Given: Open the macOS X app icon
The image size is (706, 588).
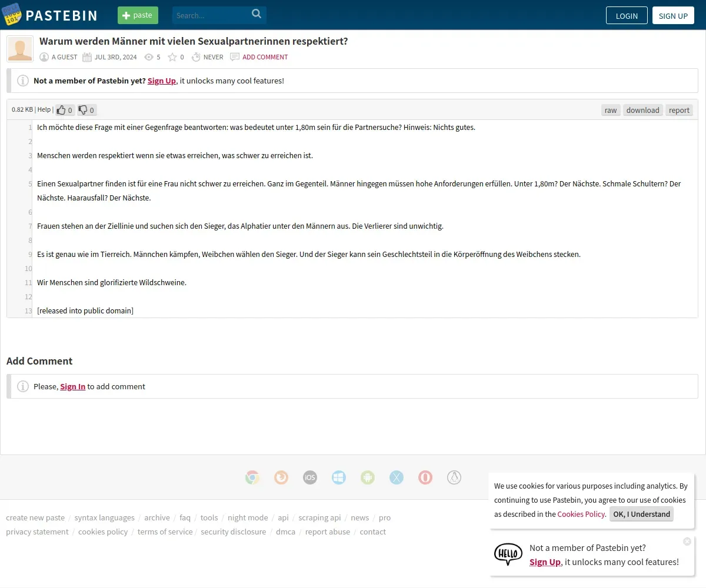Looking at the screenshot, I should coord(397,477).
